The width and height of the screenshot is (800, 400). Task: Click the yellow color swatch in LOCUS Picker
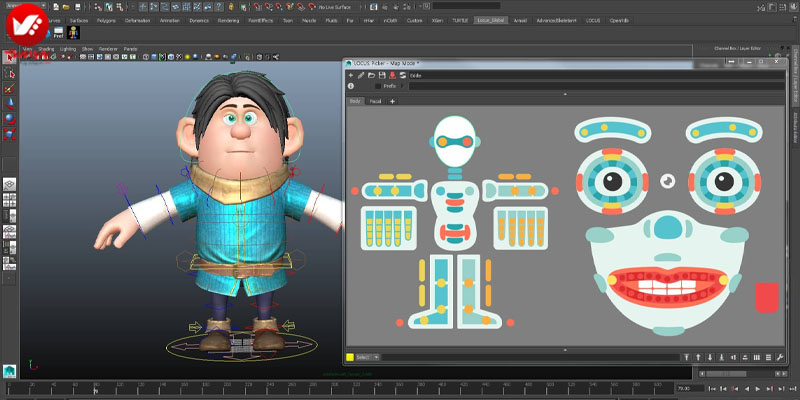(x=351, y=357)
